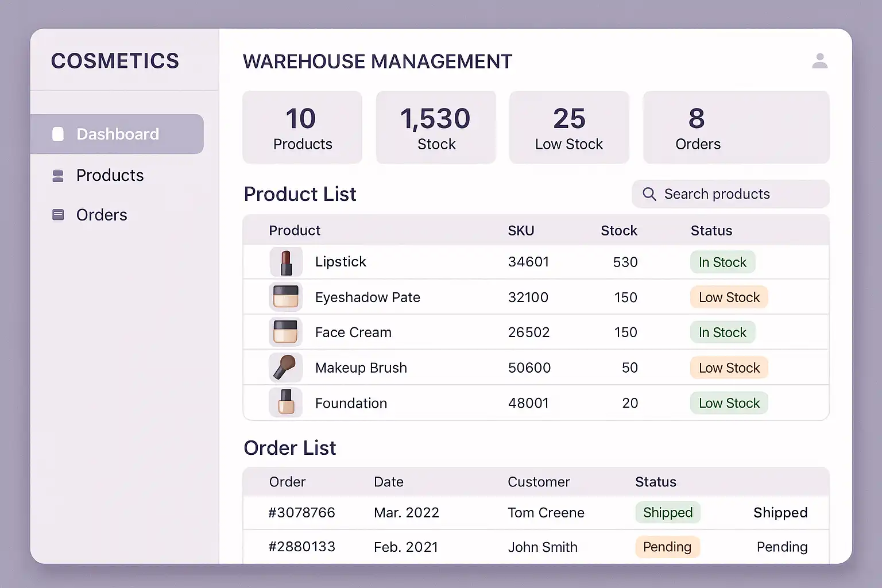
Task: Select the Makeup Brush product image
Action: pyautogui.click(x=285, y=367)
